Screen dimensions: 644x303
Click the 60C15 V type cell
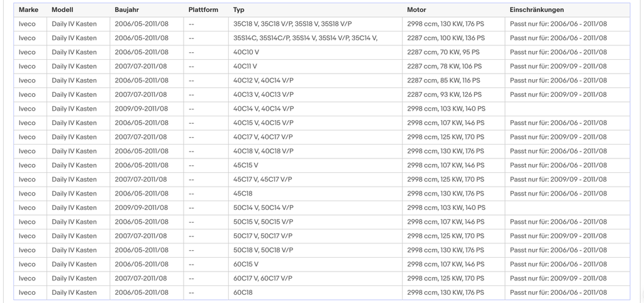[315, 264]
